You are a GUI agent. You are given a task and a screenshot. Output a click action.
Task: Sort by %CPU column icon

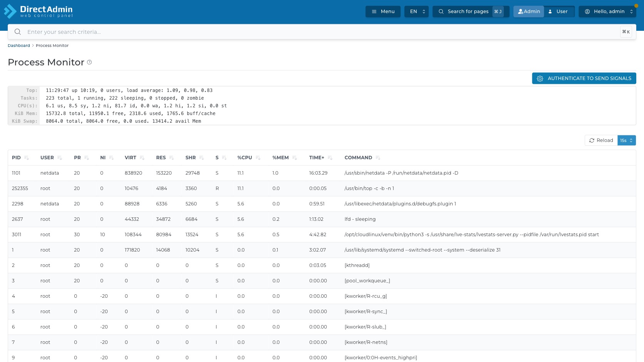tap(258, 158)
